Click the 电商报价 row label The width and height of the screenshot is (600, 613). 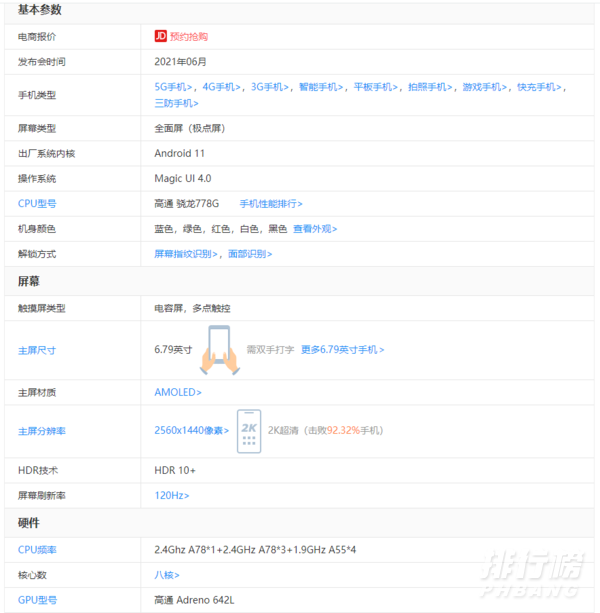37,37
